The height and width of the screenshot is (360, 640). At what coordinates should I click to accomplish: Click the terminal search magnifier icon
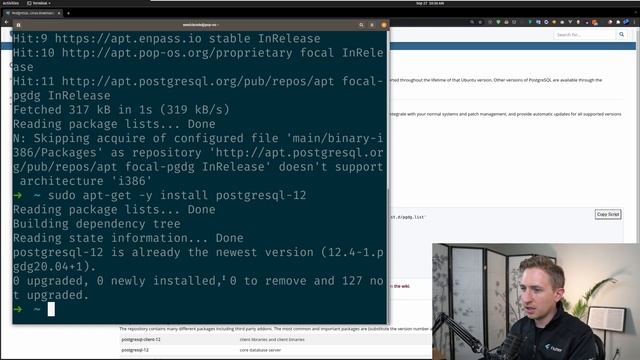[361, 25]
